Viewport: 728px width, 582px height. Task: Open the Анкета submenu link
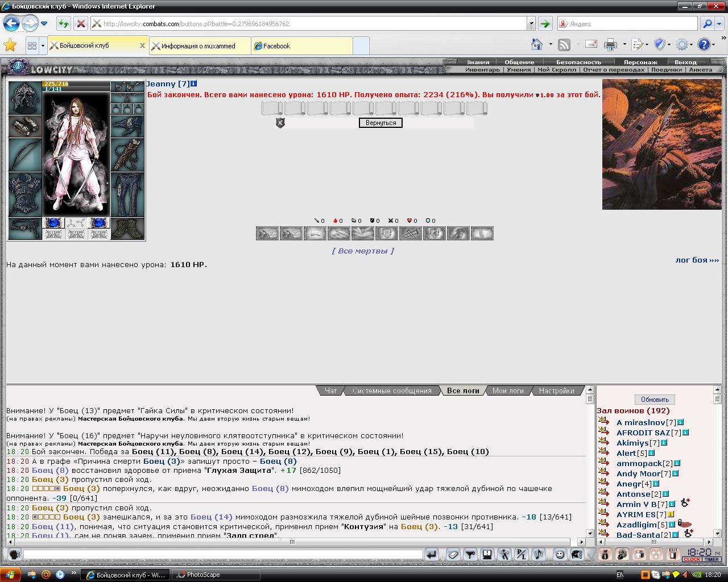click(x=700, y=69)
